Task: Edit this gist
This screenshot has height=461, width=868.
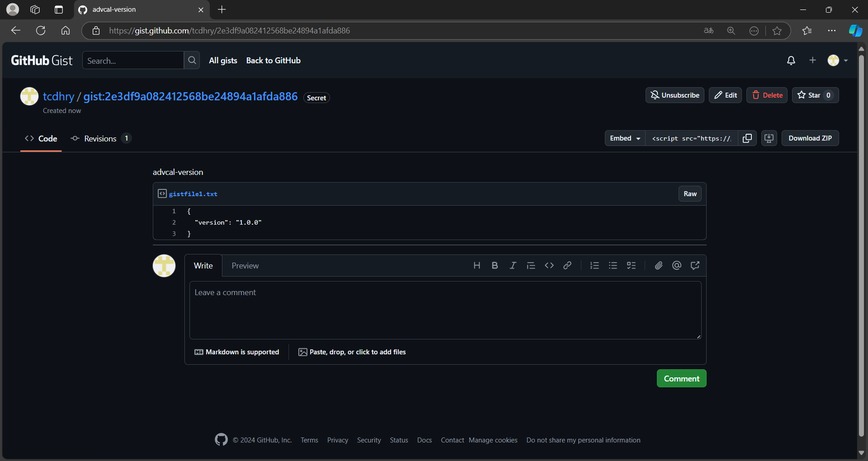Action: click(725, 95)
